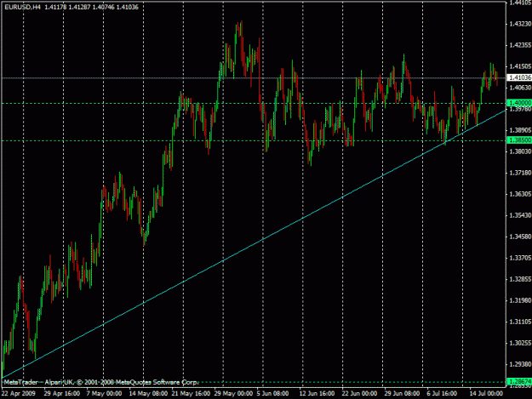The image size is (532, 399).
Task: Click the 1.34580 price axis label
Action: [x=520, y=237]
